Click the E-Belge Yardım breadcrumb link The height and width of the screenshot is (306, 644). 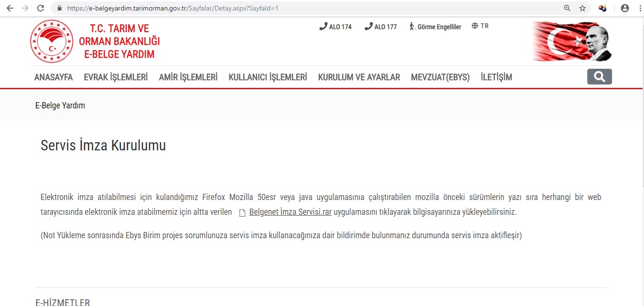pos(60,105)
